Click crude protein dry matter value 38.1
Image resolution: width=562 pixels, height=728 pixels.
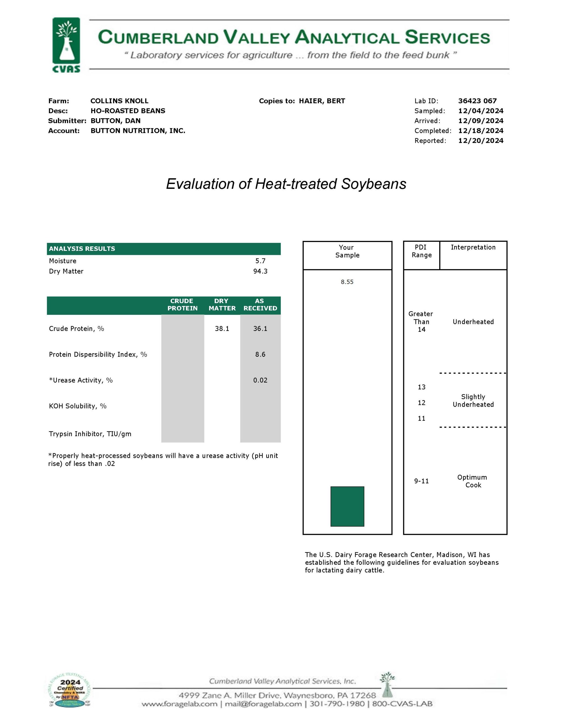[x=222, y=329]
